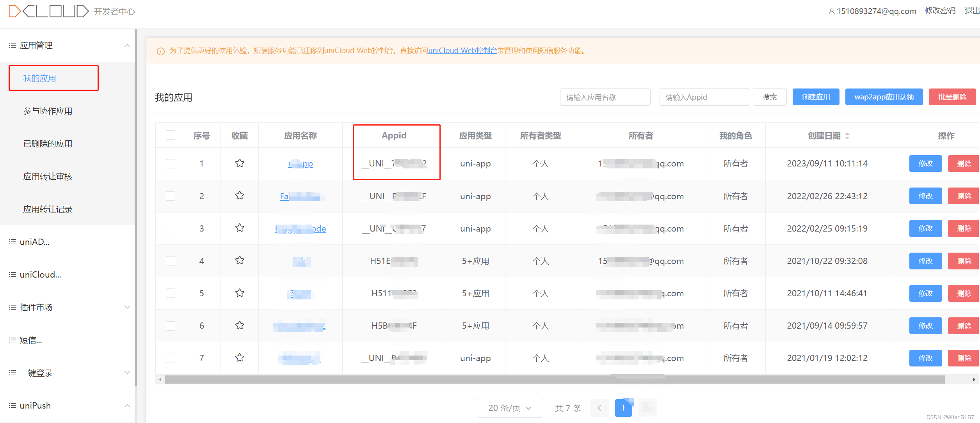This screenshot has width=980, height=423.
Task: Click the DCloud logo
Action: 46,11
